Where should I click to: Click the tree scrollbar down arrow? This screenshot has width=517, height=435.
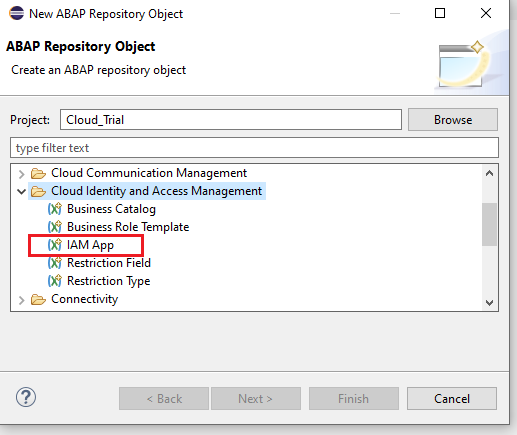coord(489,302)
